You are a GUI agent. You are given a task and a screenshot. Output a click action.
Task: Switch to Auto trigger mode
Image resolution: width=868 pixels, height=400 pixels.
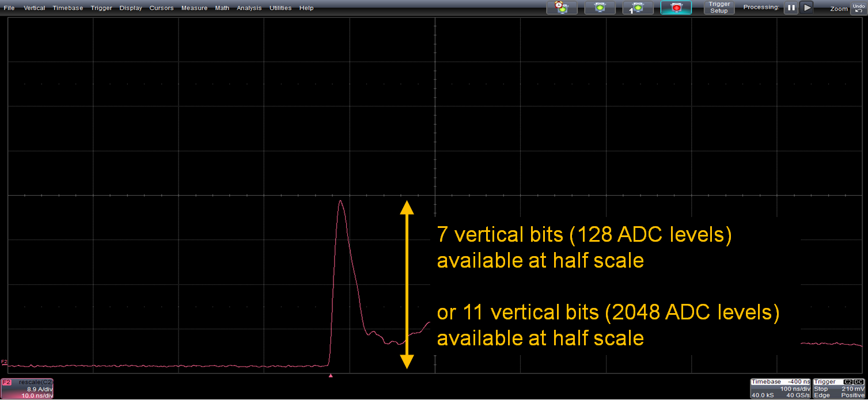coord(562,7)
